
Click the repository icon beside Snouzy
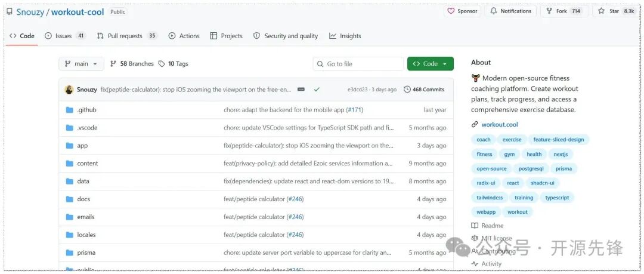coord(10,11)
